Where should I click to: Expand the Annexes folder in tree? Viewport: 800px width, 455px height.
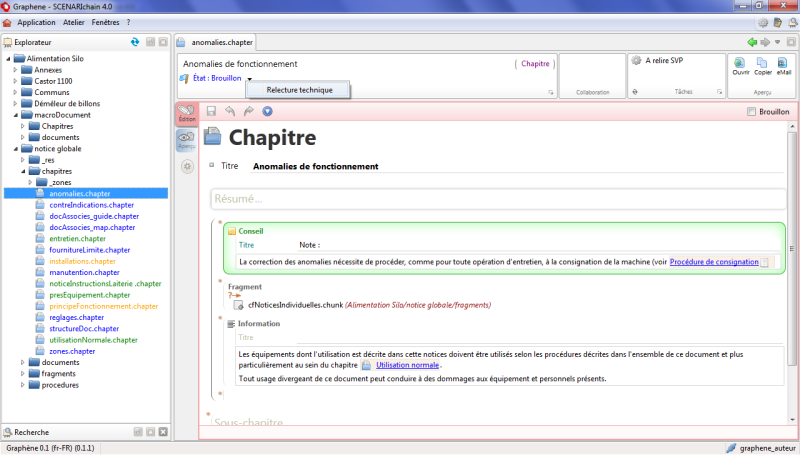tap(14, 71)
